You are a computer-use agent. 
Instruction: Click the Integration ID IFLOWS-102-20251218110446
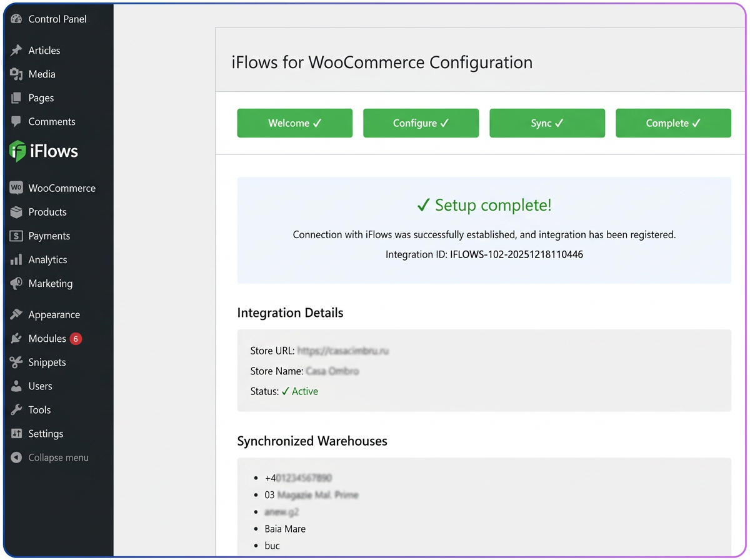[x=516, y=254]
